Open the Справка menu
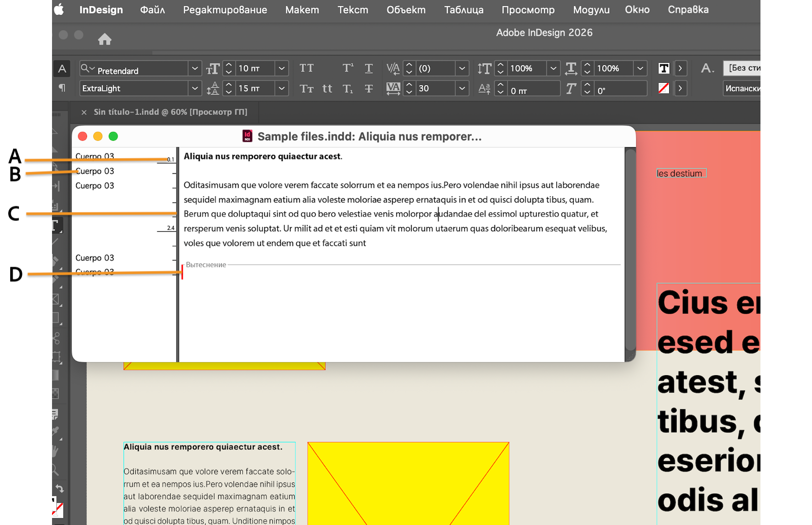812x525 pixels. [x=688, y=10]
